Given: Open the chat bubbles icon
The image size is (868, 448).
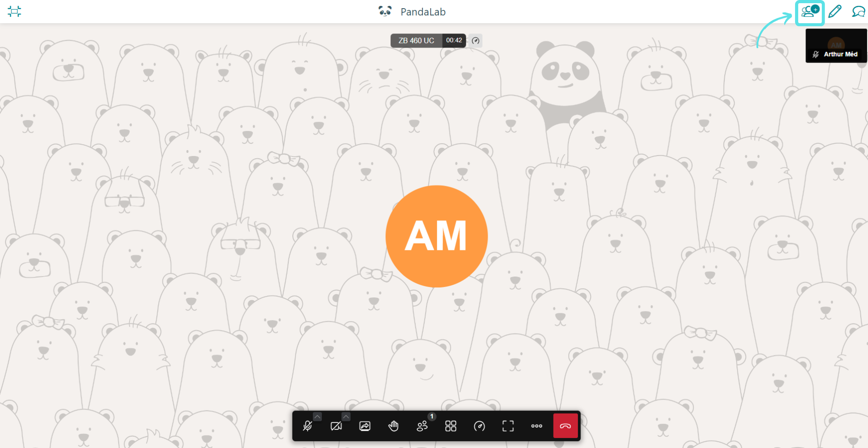Looking at the screenshot, I should point(858,11).
